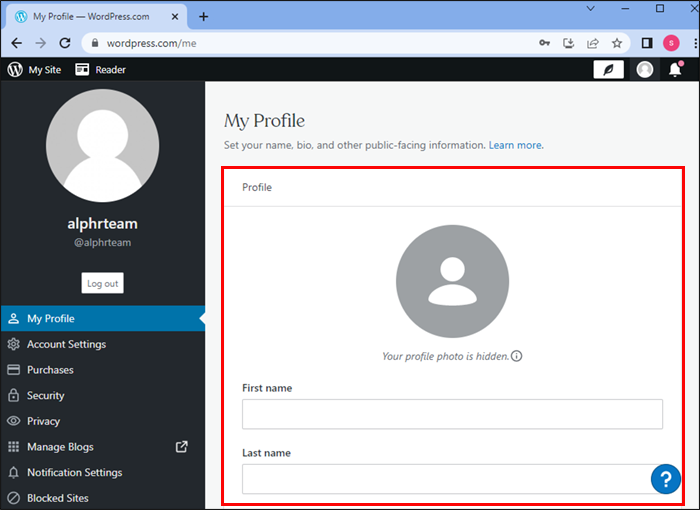Image resolution: width=700 pixels, height=510 pixels.
Task: Open the Privacy section
Action: [103, 421]
